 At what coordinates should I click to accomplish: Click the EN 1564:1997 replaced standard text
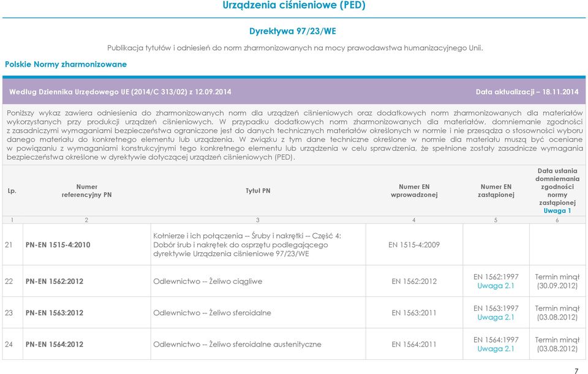click(x=496, y=340)
